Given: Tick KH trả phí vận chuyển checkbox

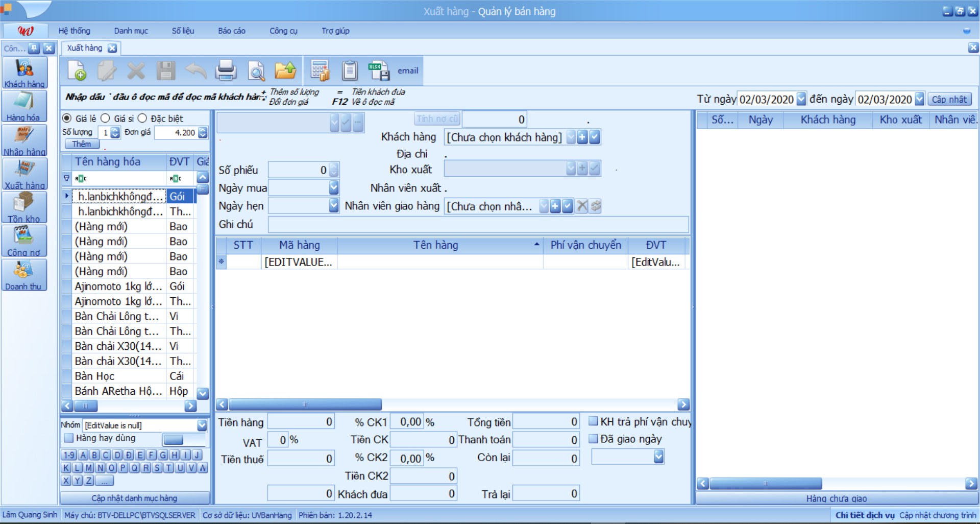Looking at the screenshot, I should [593, 421].
